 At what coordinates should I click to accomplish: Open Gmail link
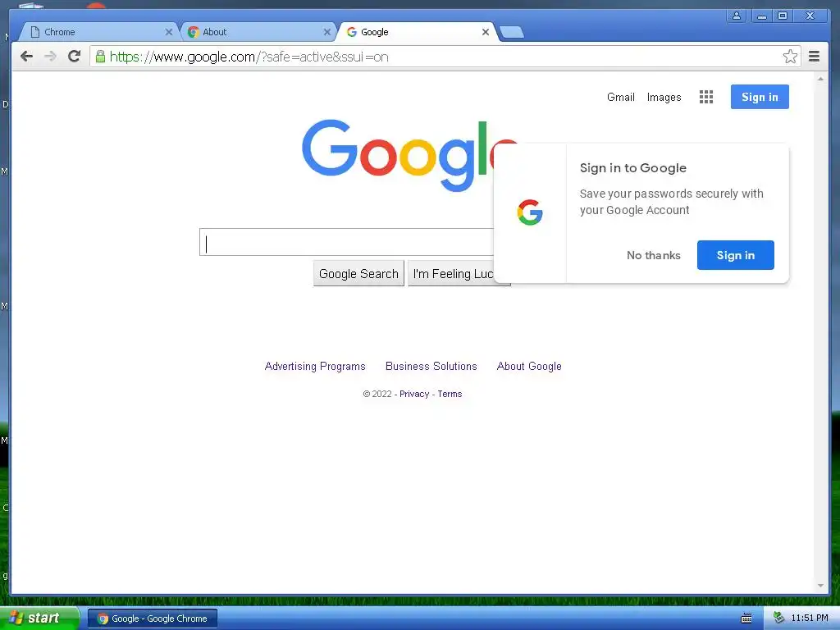pos(620,97)
